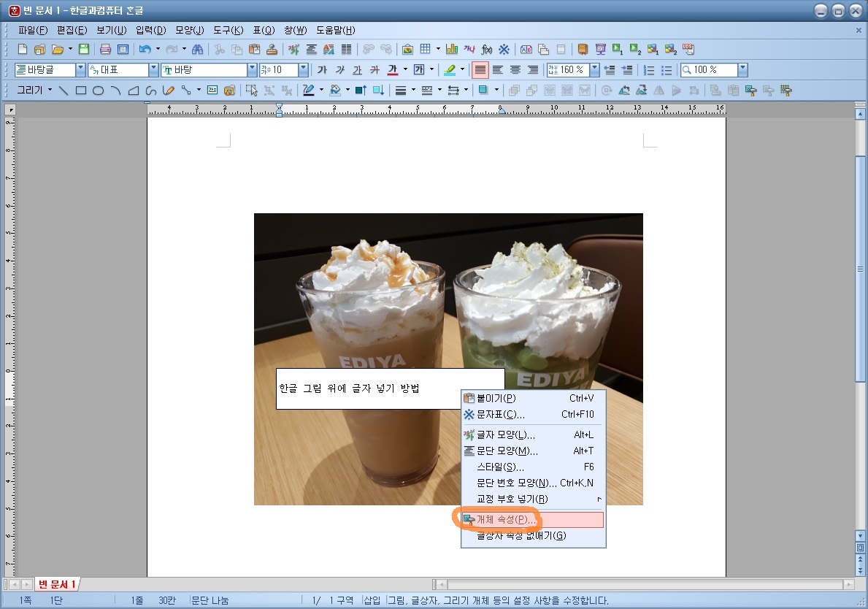Click the open folder icon in the toolbar
Viewport: 868px width, 609px height.
tap(57, 49)
